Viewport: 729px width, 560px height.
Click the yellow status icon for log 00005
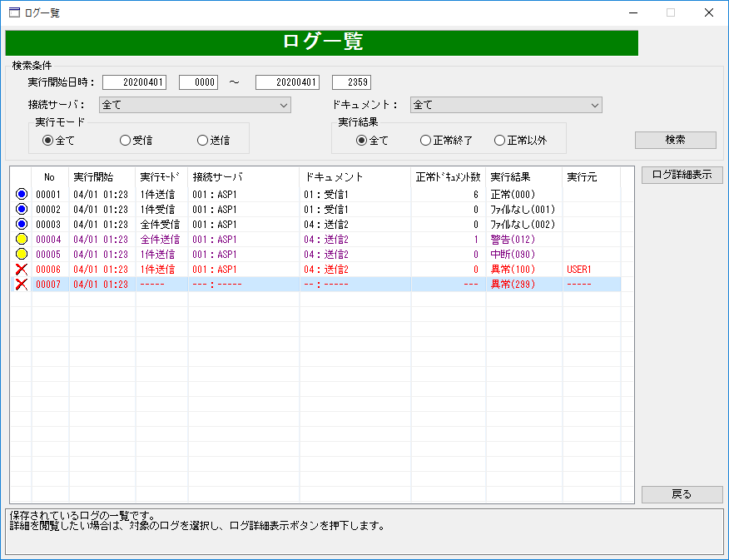point(22,254)
